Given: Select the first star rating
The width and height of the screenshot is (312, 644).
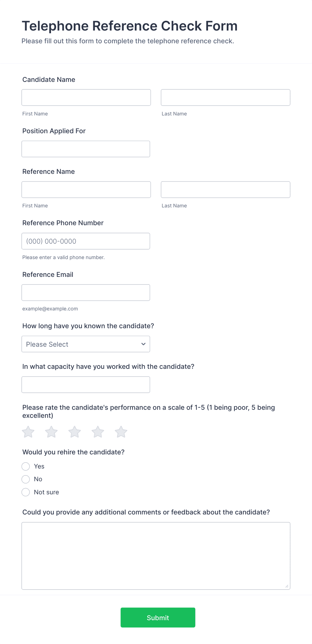Looking at the screenshot, I should pos(28,432).
